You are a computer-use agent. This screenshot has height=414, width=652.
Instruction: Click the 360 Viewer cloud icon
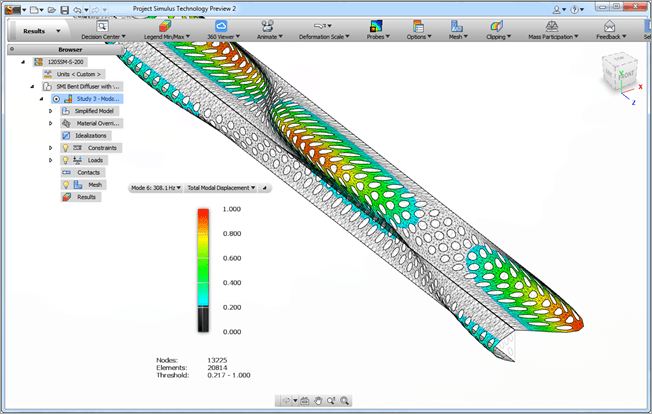221,26
